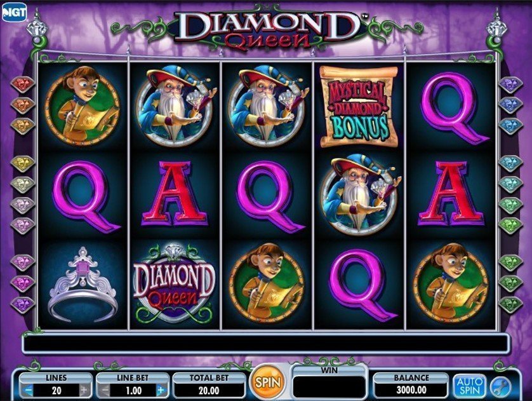Enable AUTO SPIN mode
Image resolution: width=532 pixels, height=401 pixels.
[x=469, y=386]
